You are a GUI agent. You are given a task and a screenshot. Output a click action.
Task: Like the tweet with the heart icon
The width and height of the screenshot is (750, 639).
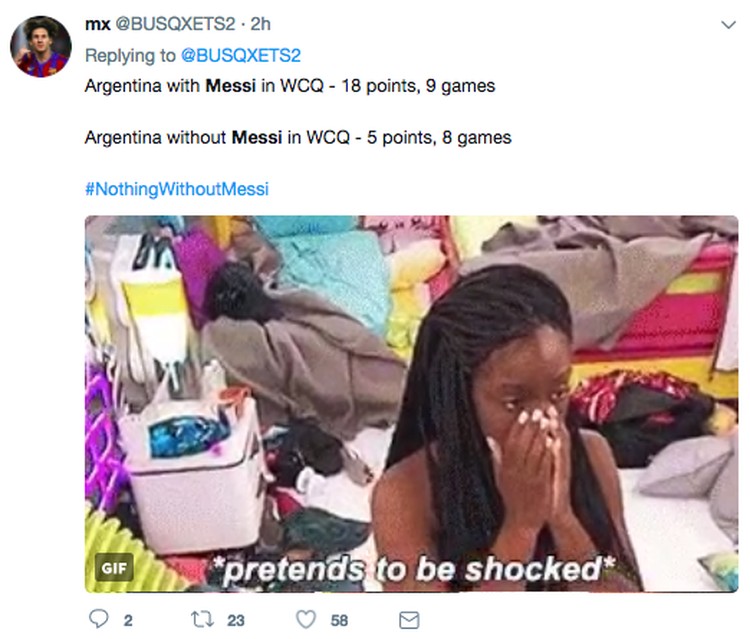pyautogui.click(x=306, y=619)
